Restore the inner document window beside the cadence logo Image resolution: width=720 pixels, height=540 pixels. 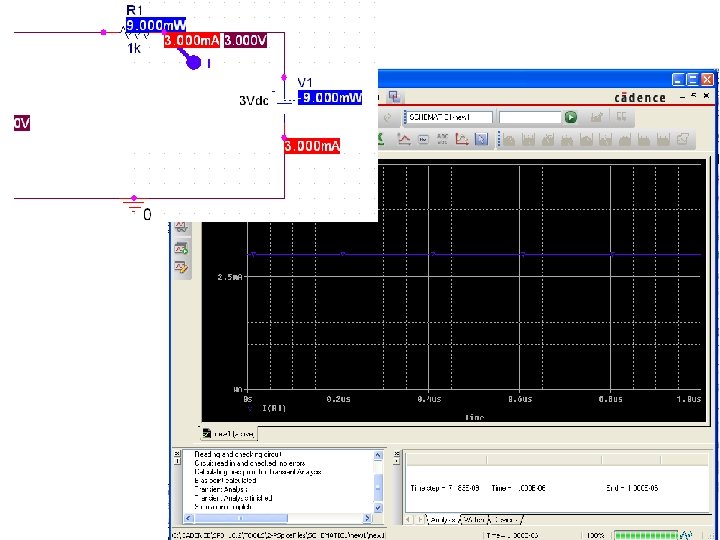[694, 96]
